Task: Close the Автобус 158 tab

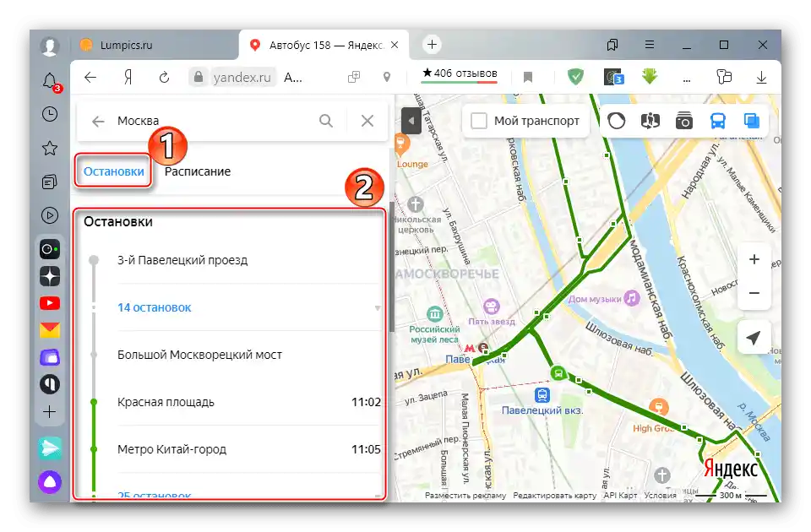Action: coord(395,46)
